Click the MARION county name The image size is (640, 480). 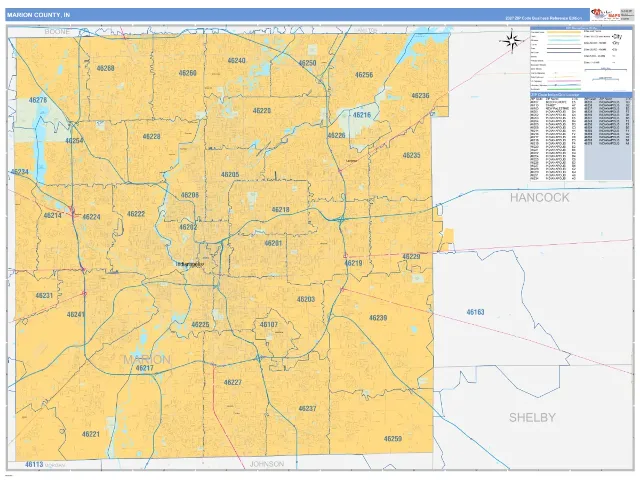tap(147, 359)
